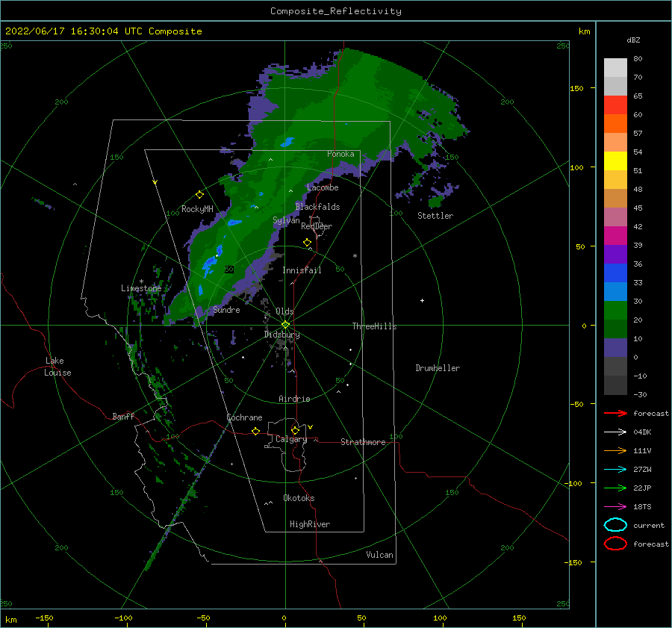Click the magenta 18TS arrow icon

point(615,507)
